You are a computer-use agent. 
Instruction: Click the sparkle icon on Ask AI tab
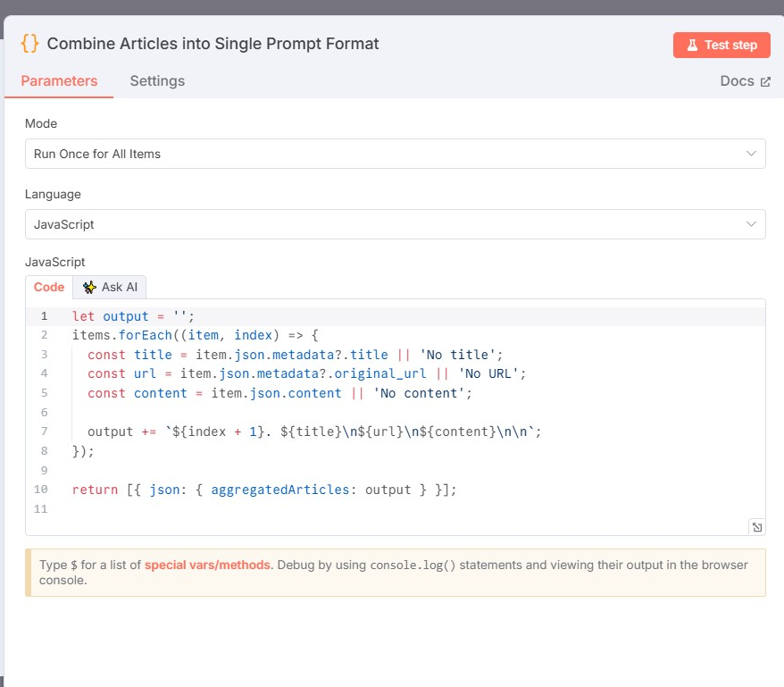(x=89, y=287)
